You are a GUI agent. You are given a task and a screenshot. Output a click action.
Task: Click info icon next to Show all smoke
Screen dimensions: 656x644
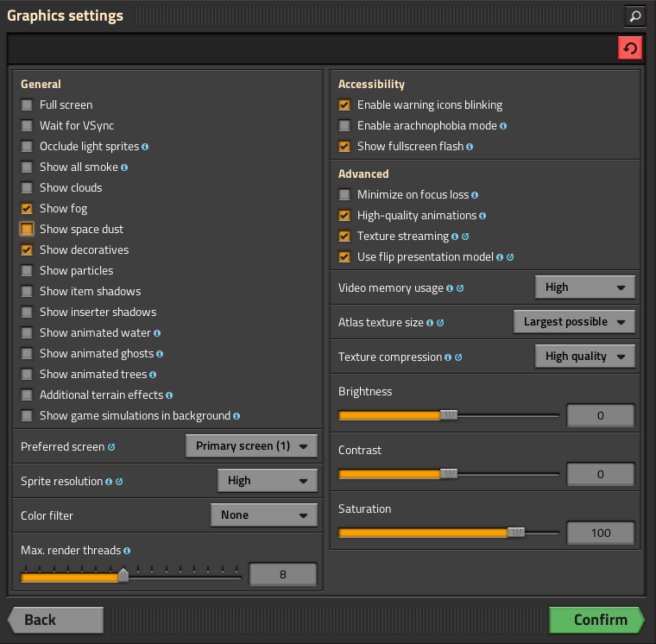(x=124, y=167)
